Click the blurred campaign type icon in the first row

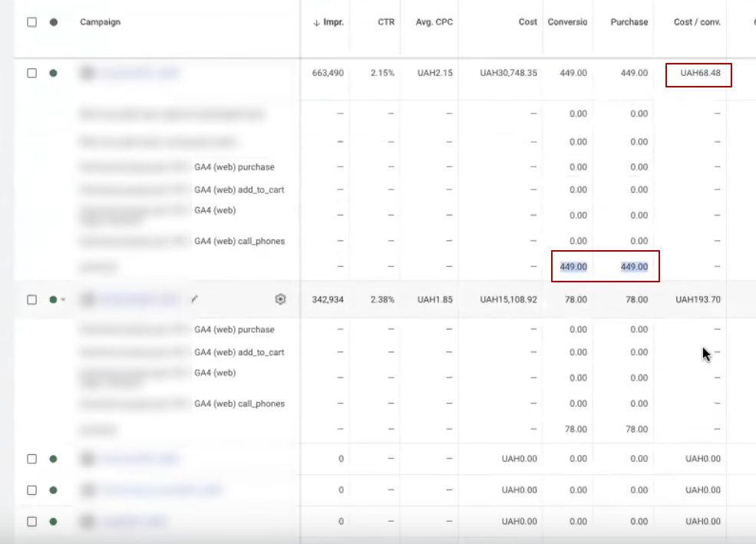tap(87, 73)
